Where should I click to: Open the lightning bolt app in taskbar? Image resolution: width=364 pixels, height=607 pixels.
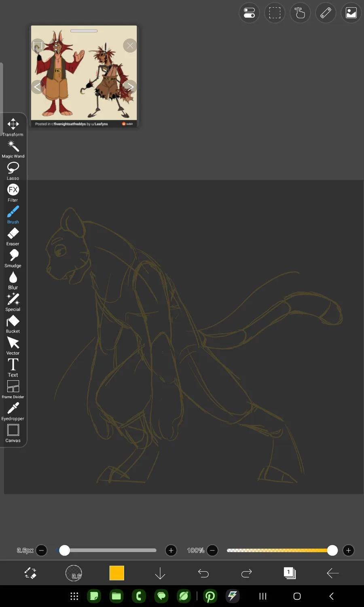point(232,596)
